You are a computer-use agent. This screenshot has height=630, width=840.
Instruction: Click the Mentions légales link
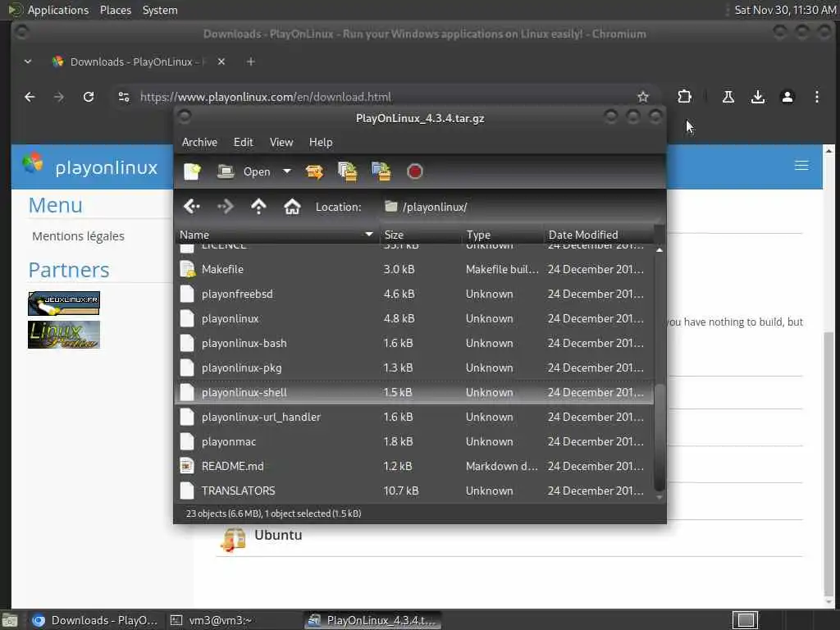(x=78, y=236)
